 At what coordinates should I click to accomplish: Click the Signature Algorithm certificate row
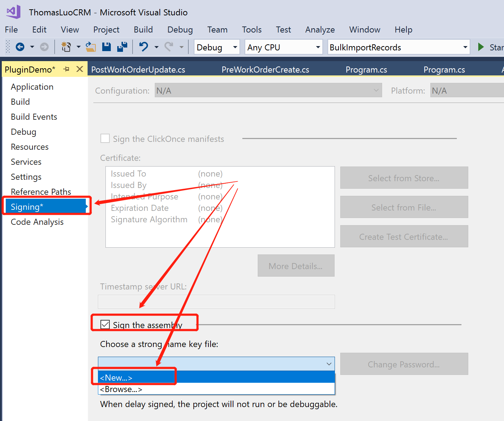[x=167, y=219]
